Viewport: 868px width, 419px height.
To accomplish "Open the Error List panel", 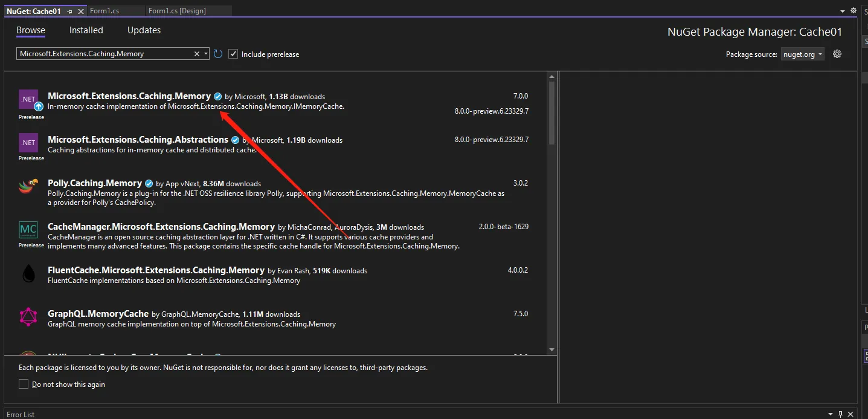I will [21, 414].
